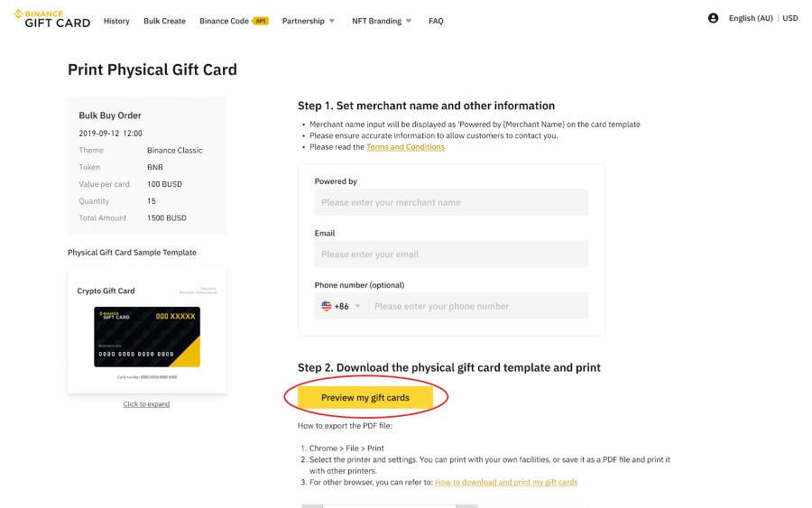Focus the Powered by merchant name field

(x=451, y=202)
